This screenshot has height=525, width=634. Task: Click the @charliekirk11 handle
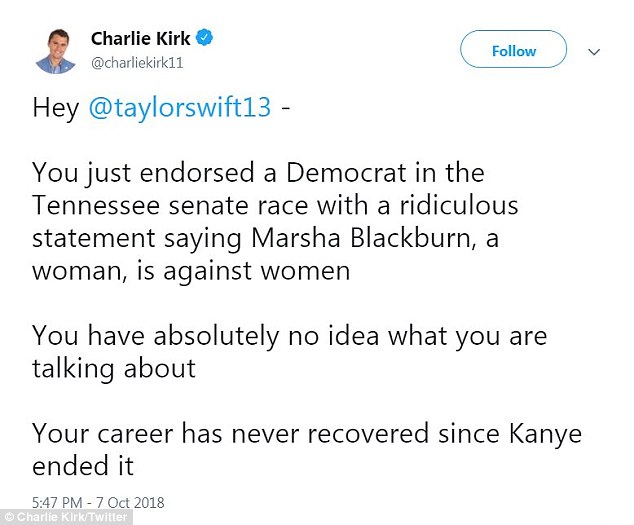point(138,63)
